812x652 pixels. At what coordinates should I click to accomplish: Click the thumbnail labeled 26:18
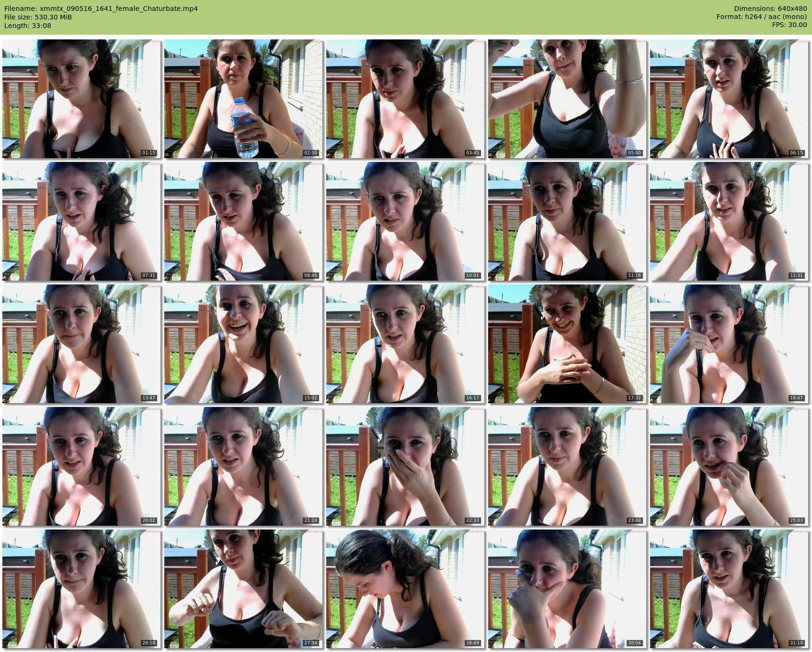pyautogui.click(x=82, y=589)
